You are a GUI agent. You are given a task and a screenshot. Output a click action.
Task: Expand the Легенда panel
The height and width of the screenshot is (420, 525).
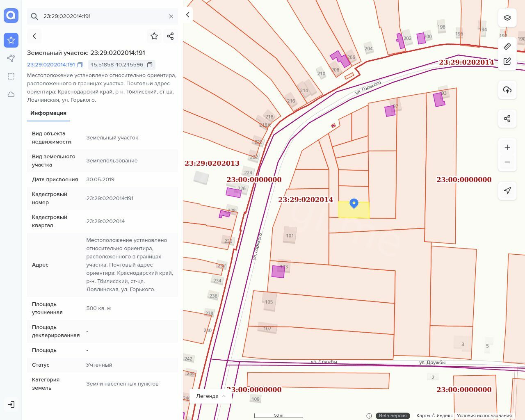[210, 396]
